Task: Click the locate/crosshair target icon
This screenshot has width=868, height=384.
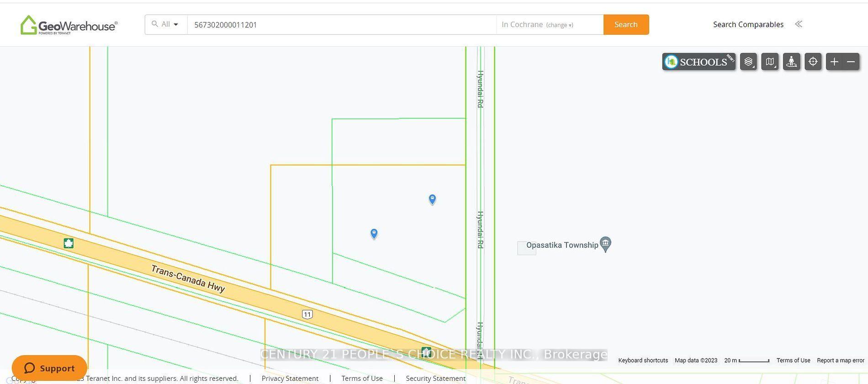Action: [813, 62]
